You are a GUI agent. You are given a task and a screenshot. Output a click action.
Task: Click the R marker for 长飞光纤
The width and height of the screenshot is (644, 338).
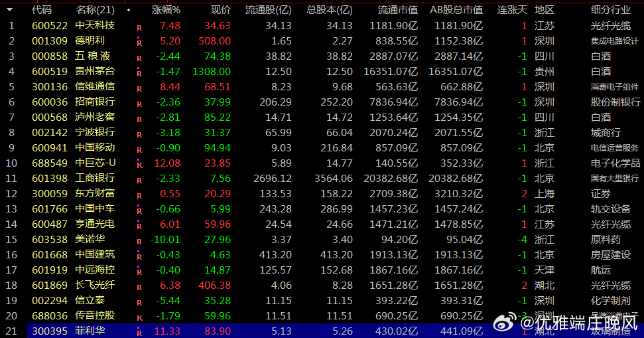[x=139, y=288]
